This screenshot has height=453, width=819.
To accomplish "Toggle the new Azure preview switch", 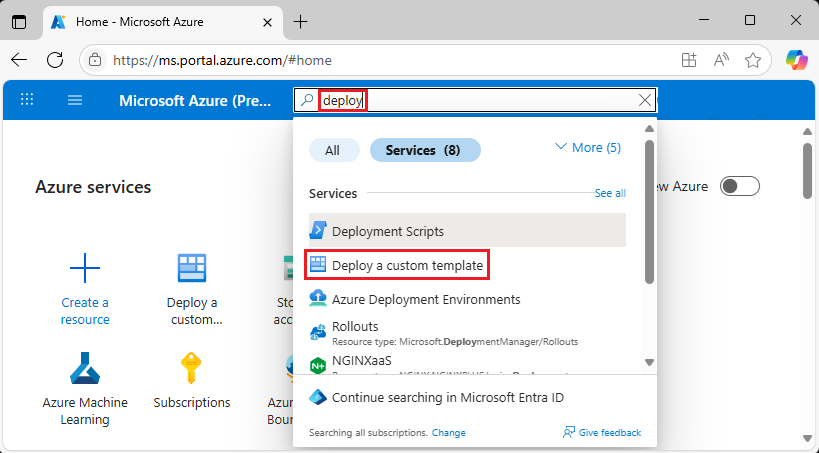I will coord(740,187).
